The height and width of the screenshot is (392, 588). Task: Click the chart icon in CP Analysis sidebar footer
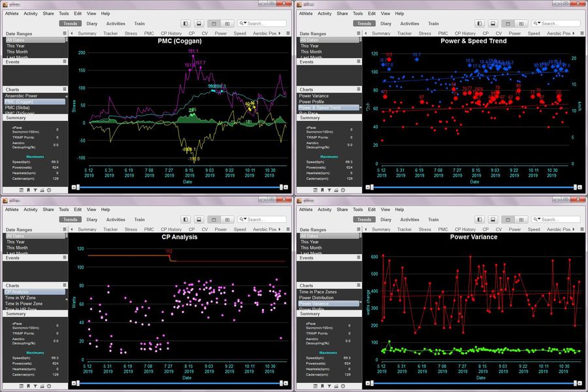(x=42, y=386)
